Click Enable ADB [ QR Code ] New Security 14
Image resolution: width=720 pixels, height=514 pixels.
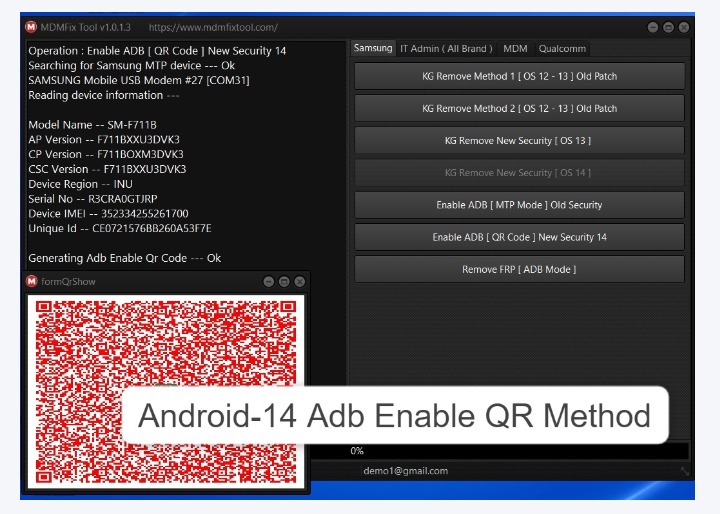coord(519,237)
